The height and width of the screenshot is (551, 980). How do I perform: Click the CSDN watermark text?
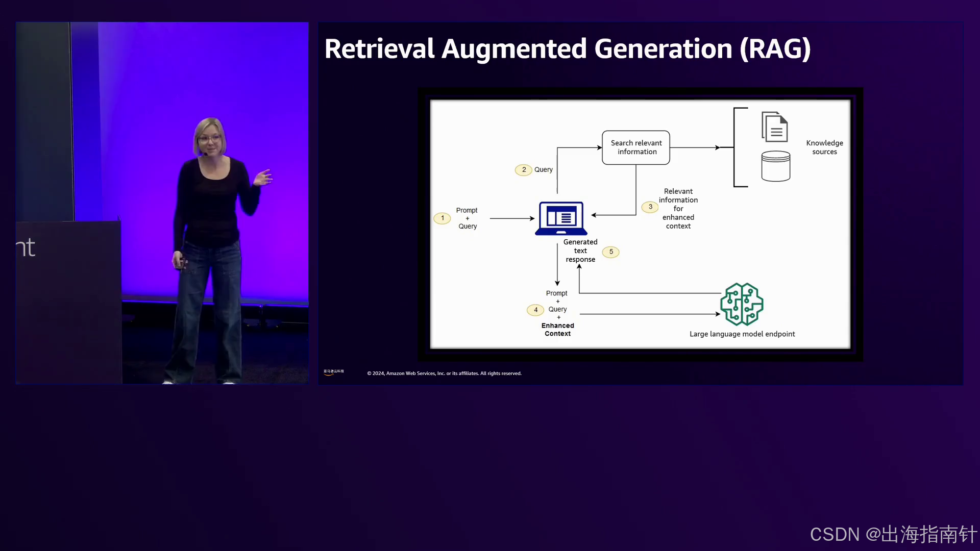[x=893, y=534]
